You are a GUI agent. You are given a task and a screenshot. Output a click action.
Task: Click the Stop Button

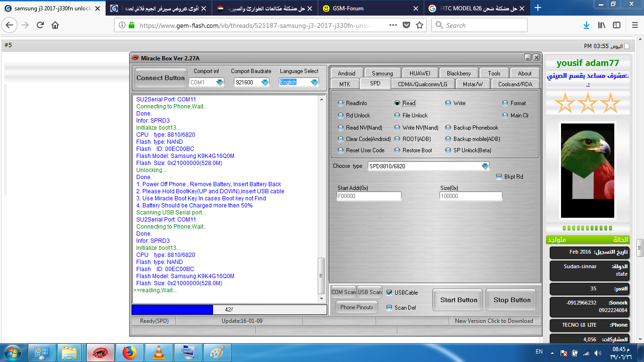tap(512, 300)
